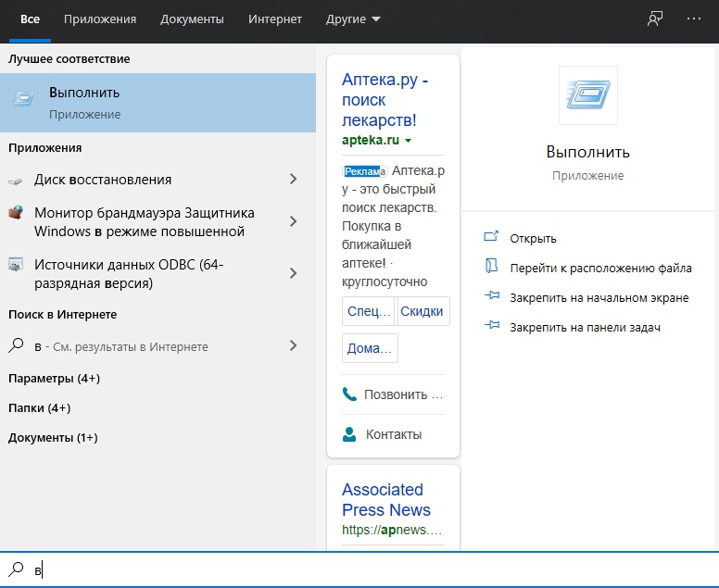This screenshot has width=719, height=588.
Task: Click the pin icon for taskbar
Action: pos(492,325)
